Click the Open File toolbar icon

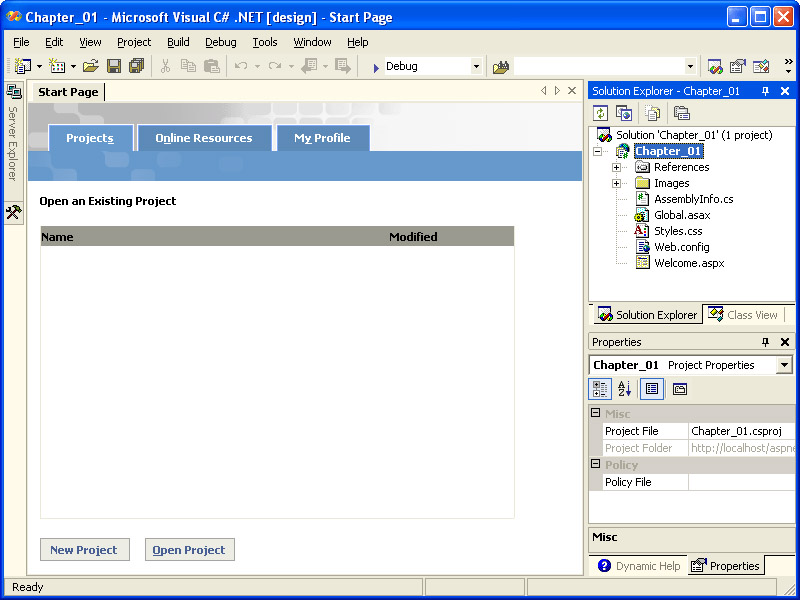click(x=90, y=66)
